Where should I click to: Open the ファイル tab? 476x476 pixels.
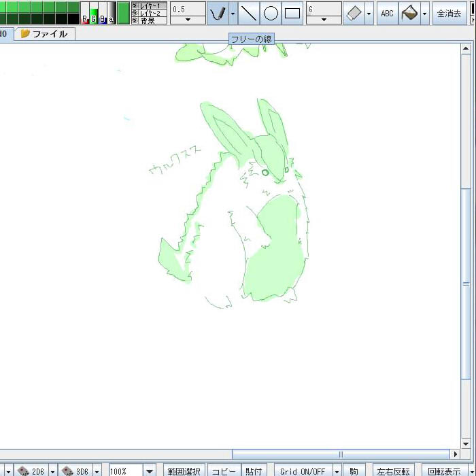click(45, 34)
